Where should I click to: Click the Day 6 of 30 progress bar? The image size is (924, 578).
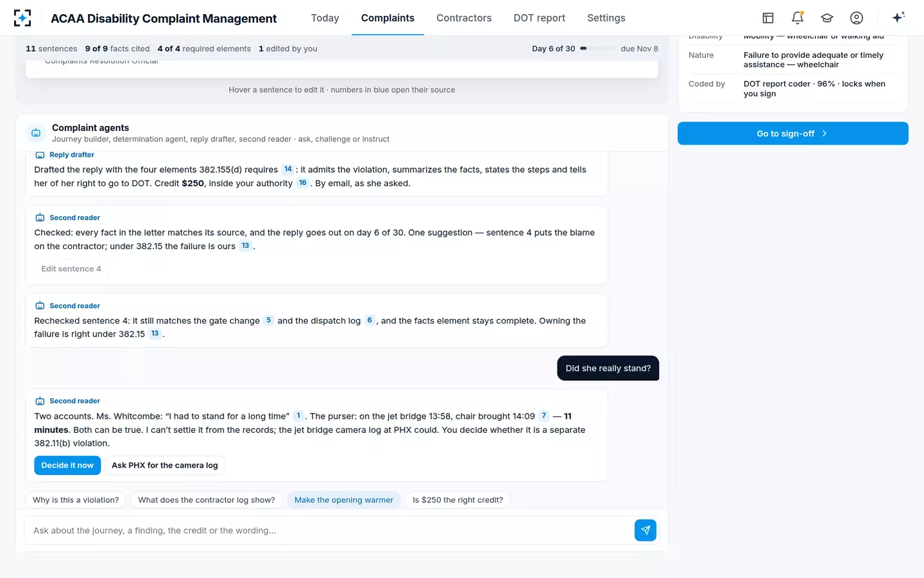pyautogui.click(x=597, y=49)
